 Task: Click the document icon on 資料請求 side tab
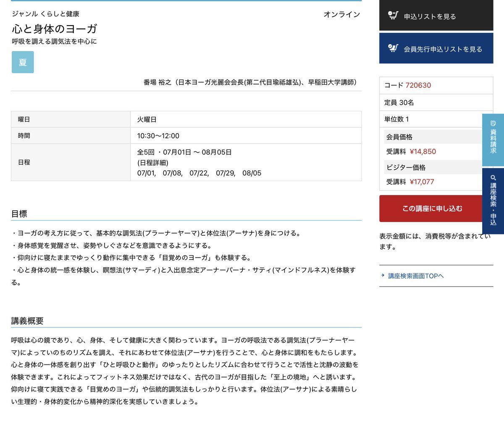pos(493,124)
